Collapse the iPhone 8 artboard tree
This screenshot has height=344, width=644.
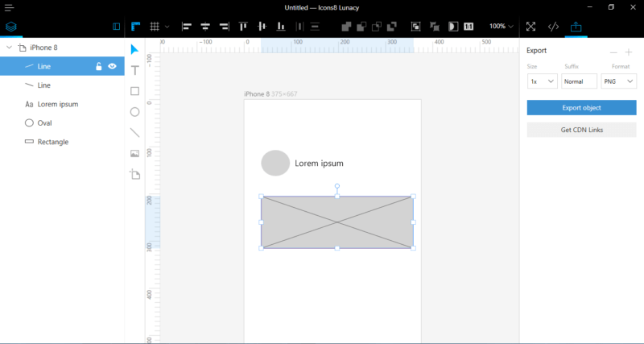coord(9,48)
